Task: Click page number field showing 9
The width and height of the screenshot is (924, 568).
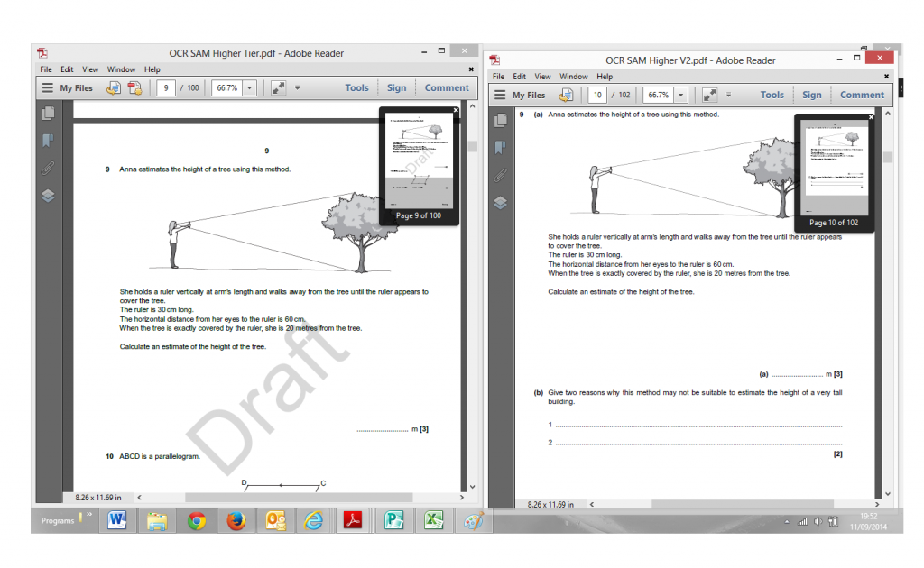Action: coord(165,87)
